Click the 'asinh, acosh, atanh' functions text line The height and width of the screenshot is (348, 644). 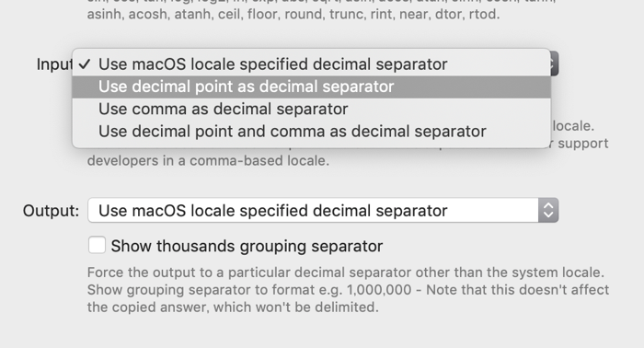[x=293, y=15]
